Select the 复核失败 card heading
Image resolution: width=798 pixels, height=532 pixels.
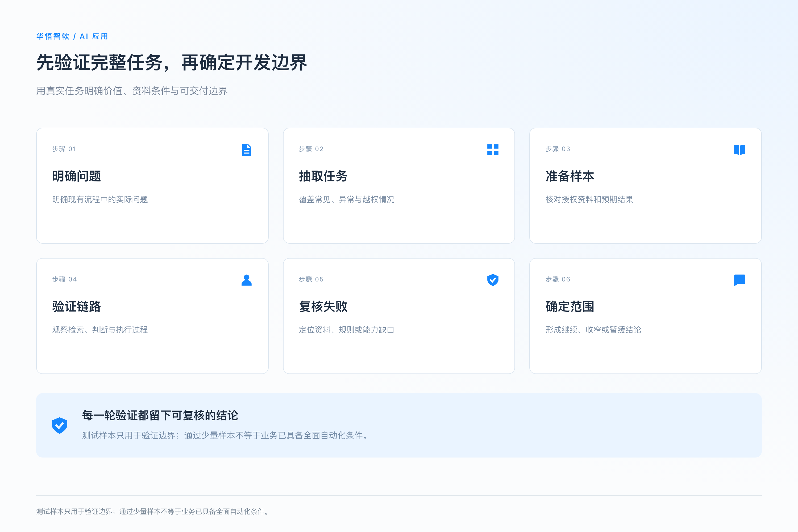click(323, 306)
